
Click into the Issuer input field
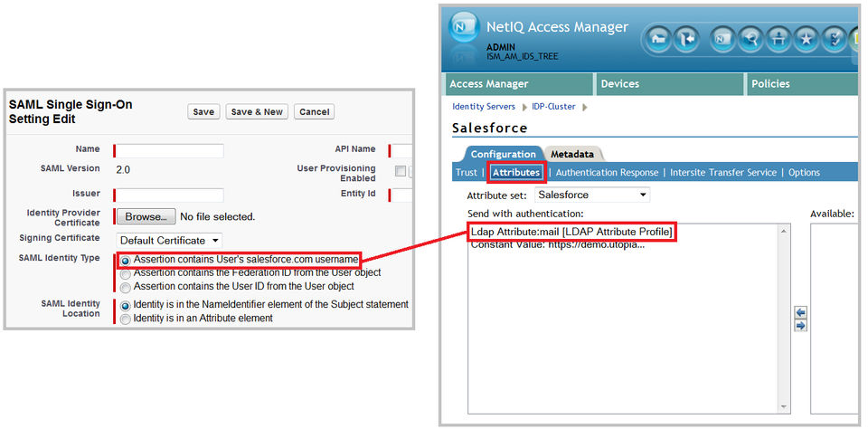pyautogui.click(x=170, y=195)
